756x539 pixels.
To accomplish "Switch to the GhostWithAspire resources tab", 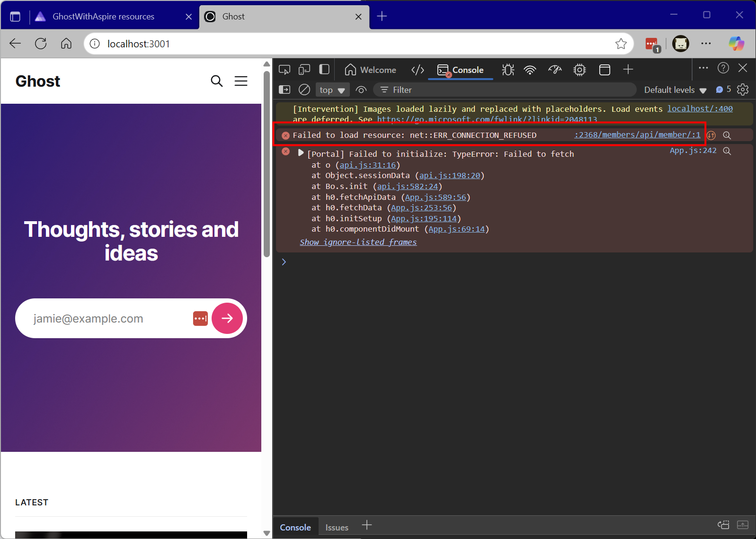I will point(103,17).
